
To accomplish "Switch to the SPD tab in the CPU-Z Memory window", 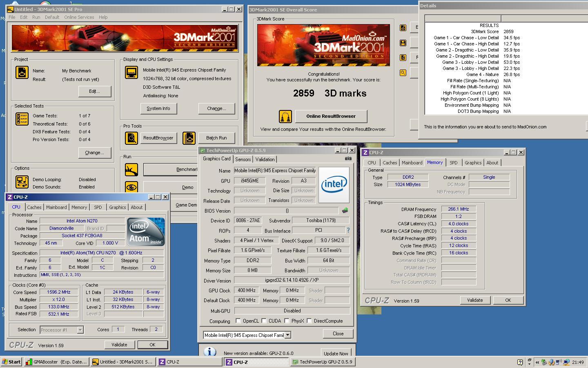I will (x=453, y=163).
